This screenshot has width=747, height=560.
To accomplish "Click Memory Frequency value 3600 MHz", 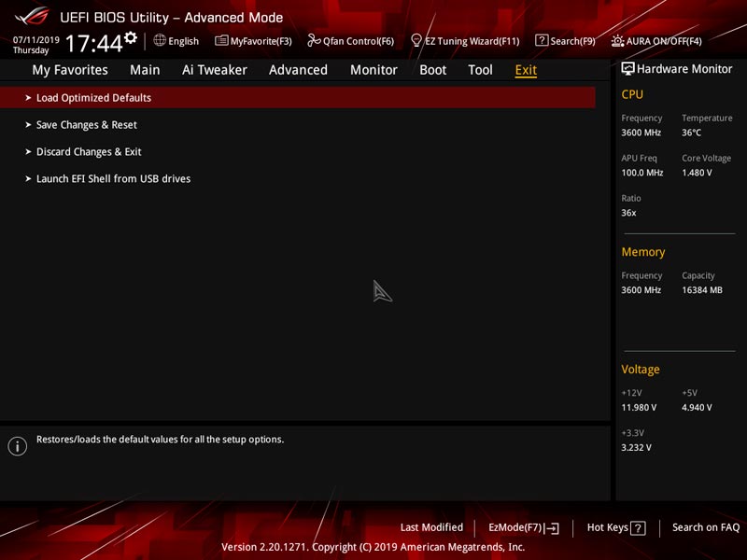I will [x=641, y=290].
